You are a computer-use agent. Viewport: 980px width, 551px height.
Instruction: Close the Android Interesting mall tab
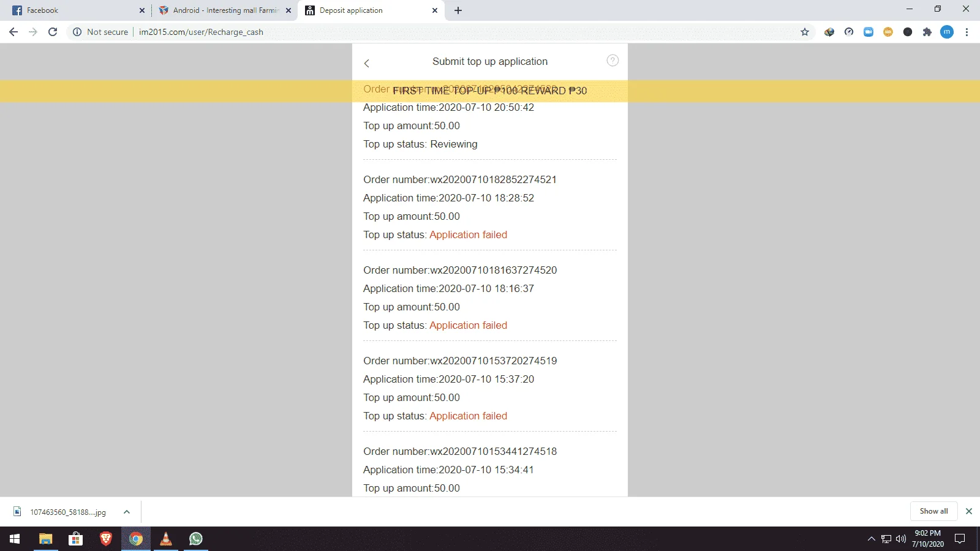[288, 10]
